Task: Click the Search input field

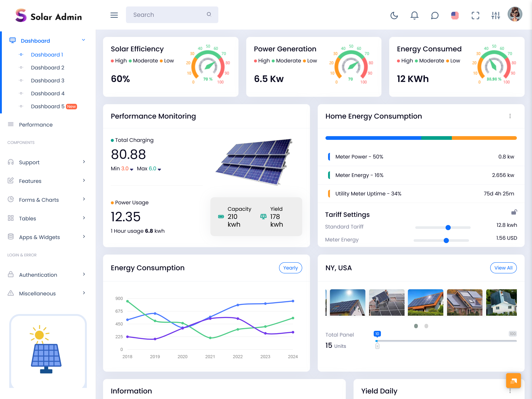Action: (x=172, y=15)
